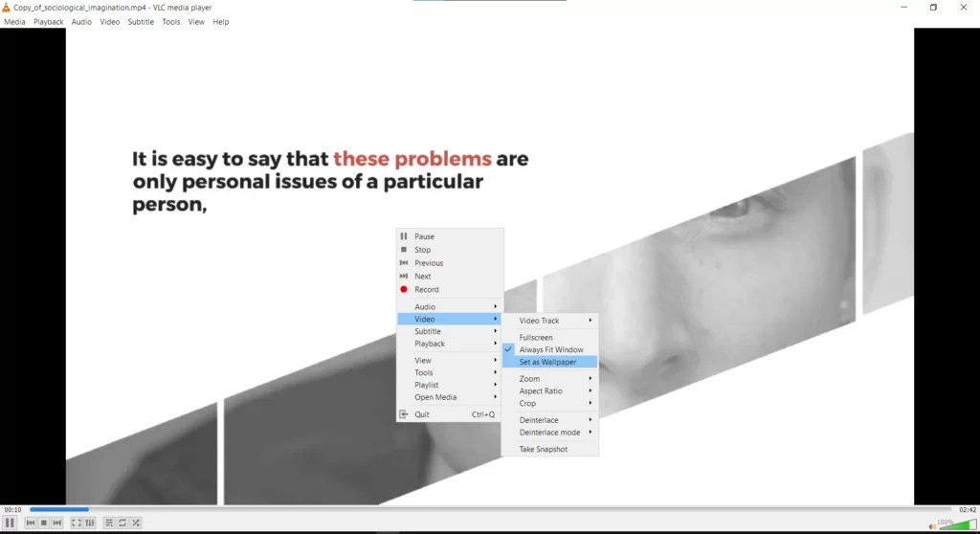
Task: Seek in the playback progress bar
Action: (491, 510)
